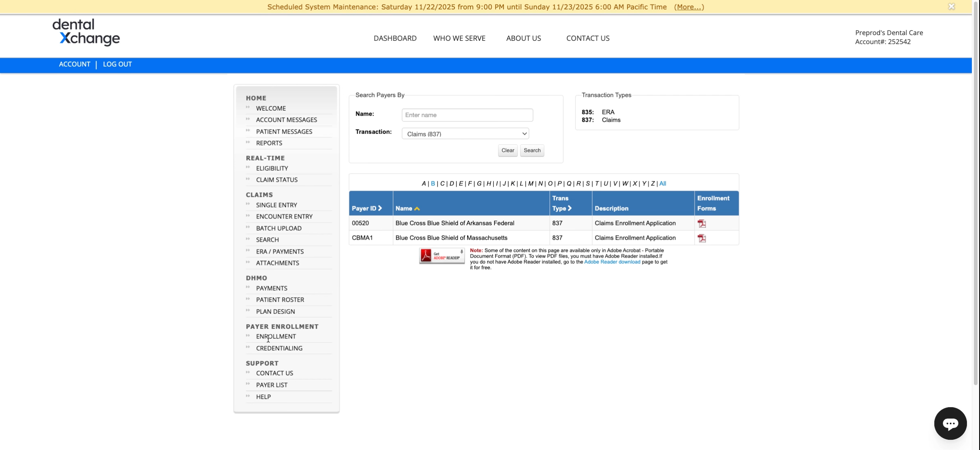Screen dimensions: 980x450
Task: Click the Clear button
Action: pos(508,150)
